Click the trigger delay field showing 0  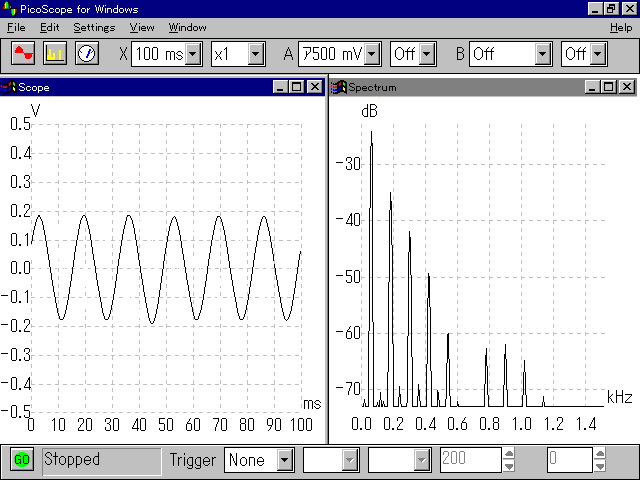pyautogui.click(x=568, y=460)
